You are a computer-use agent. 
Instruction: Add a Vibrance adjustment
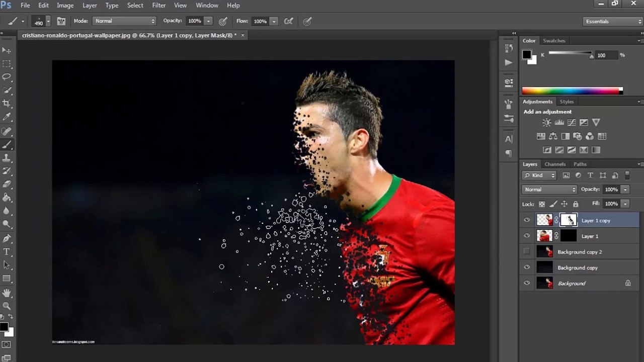tap(596, 122)
